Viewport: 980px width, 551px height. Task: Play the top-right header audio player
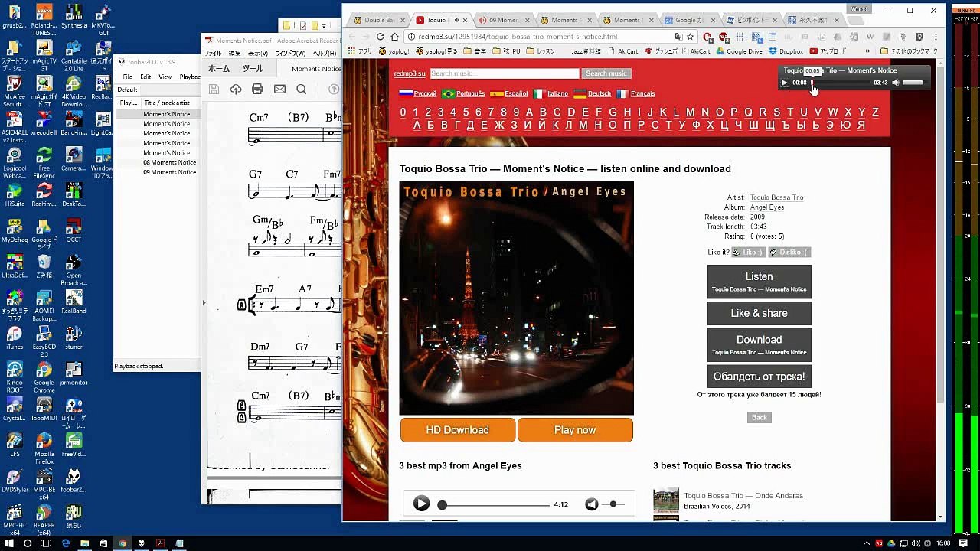(785, 83)
